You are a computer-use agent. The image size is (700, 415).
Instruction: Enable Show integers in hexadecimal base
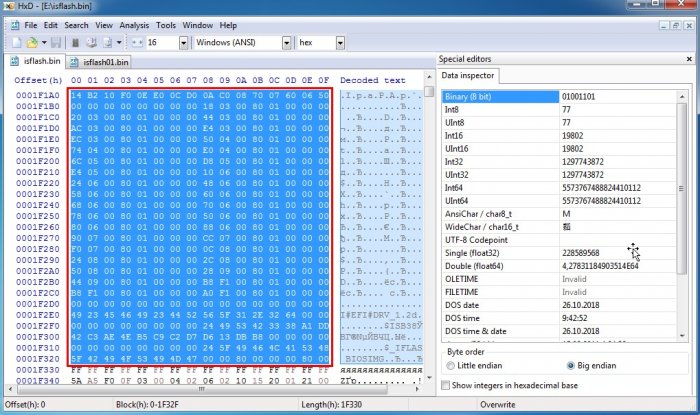[x=509, y=385]
